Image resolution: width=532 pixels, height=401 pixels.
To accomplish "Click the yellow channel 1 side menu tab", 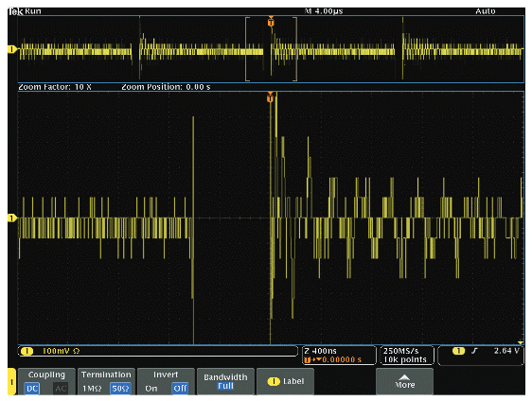I will [11, 382].
